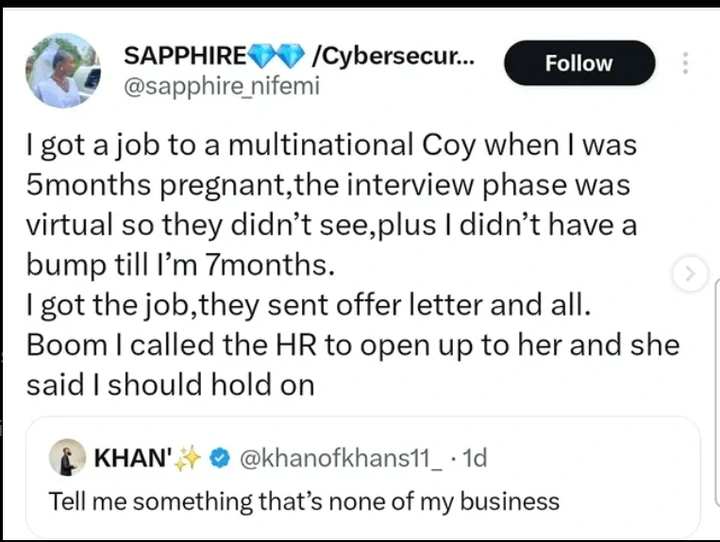Click the KHAN' display name

tap(128, 459)
